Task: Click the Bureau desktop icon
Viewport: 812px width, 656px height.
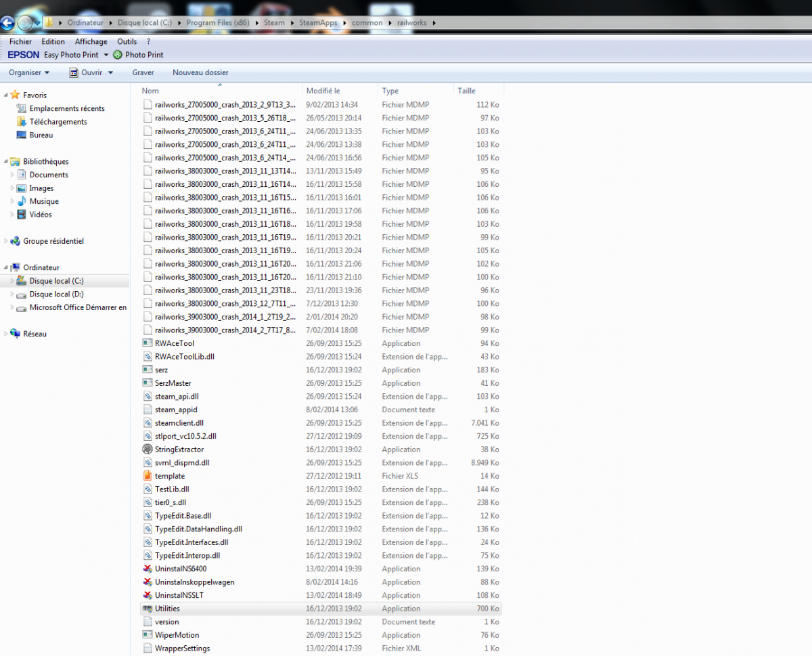Action: point(22,135)
